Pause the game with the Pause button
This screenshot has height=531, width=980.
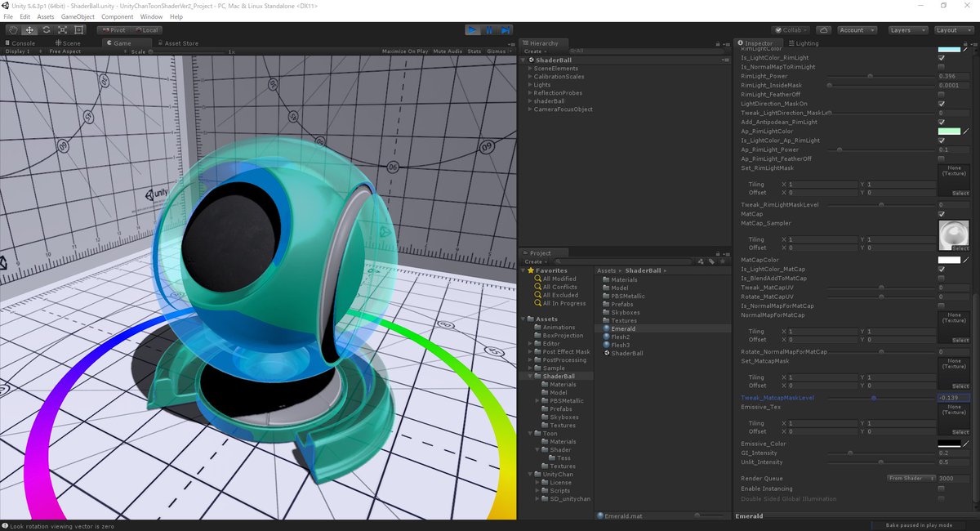pos(489,30)
